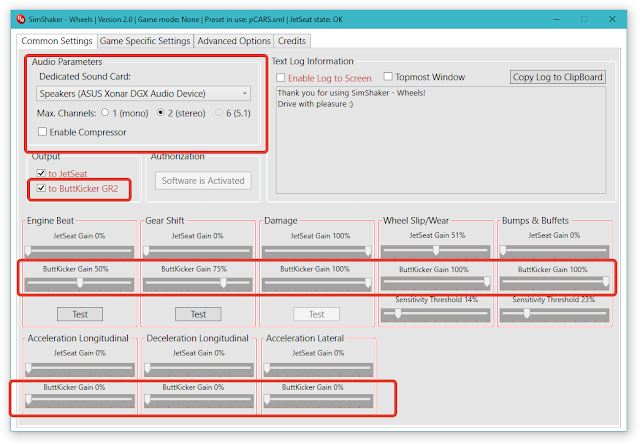Open the Advanced Options tab
Screen dimensions: 640x445
234,41
